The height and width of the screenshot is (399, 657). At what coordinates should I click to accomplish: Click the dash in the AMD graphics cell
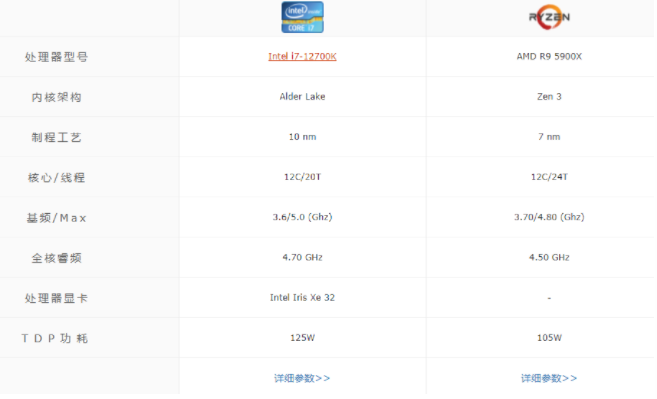549,298
